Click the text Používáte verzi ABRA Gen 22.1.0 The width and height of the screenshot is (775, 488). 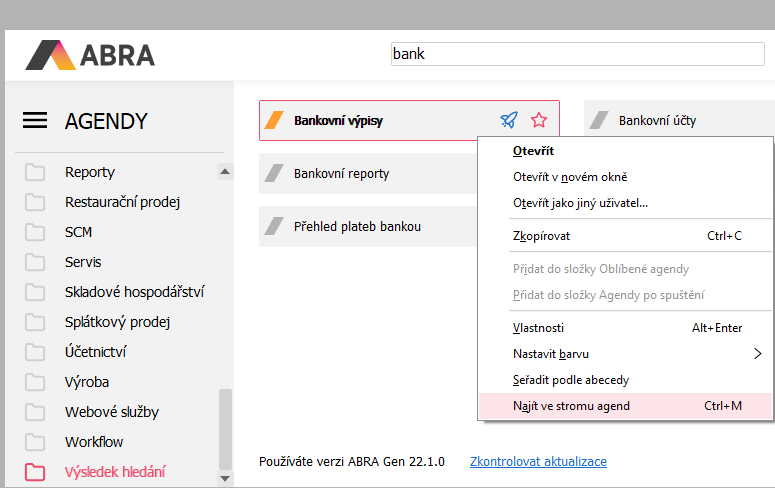tap(352, 461)
